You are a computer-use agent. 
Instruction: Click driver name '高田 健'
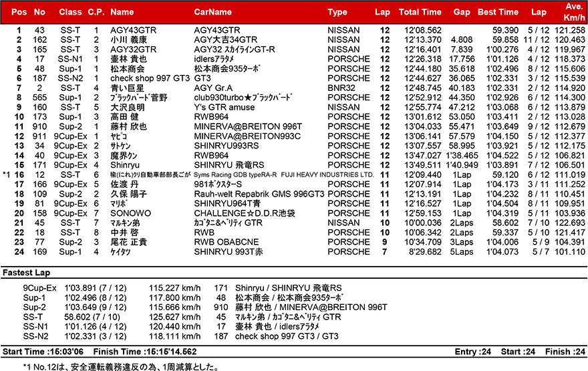124,117
